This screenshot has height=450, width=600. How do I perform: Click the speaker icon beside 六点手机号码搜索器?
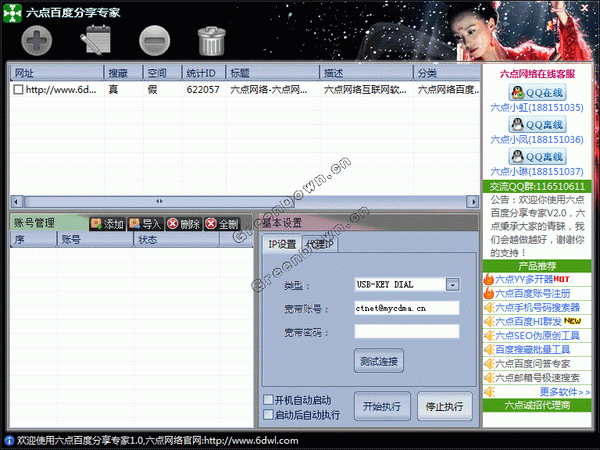[x=489, y=307]
